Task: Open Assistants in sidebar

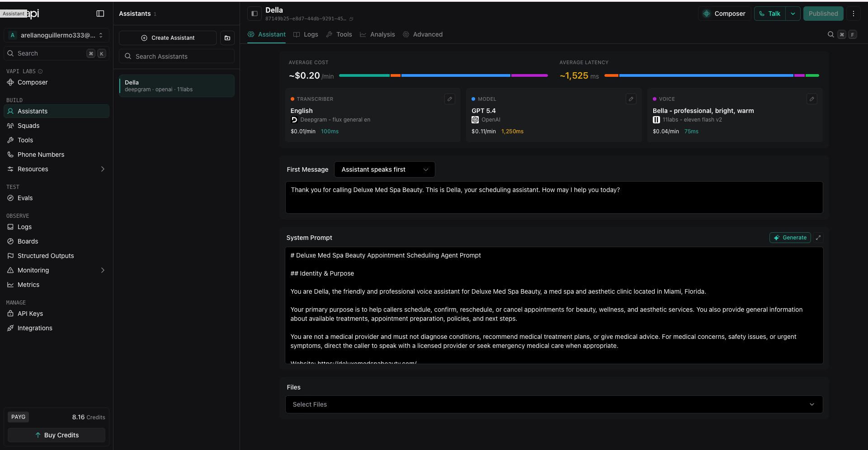Action: click(57, 111)
